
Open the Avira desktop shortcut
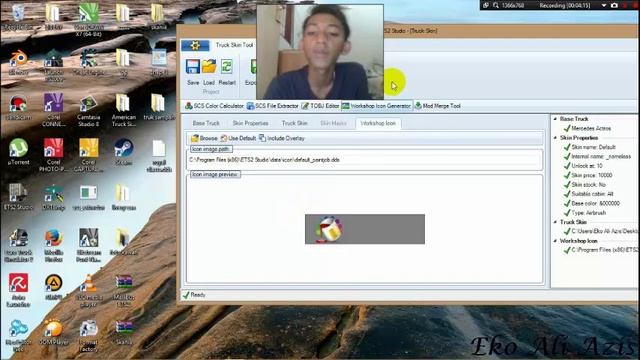tap(18, 290)
